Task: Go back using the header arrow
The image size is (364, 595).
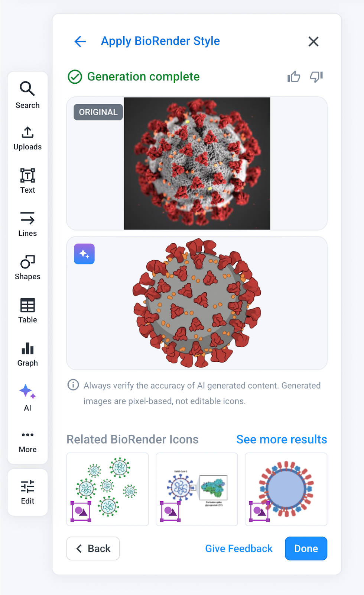Action: [80, 41]
